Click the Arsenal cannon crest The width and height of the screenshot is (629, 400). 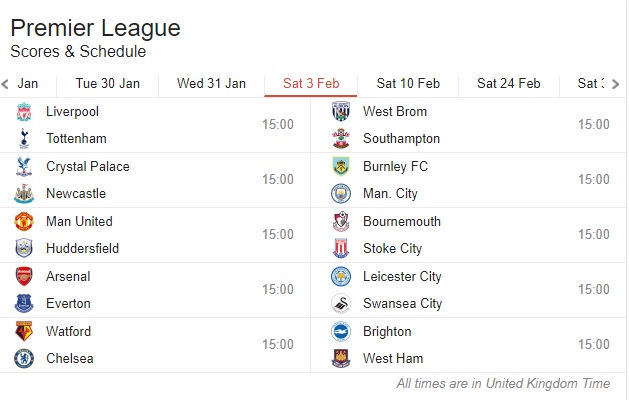point(24,276)
